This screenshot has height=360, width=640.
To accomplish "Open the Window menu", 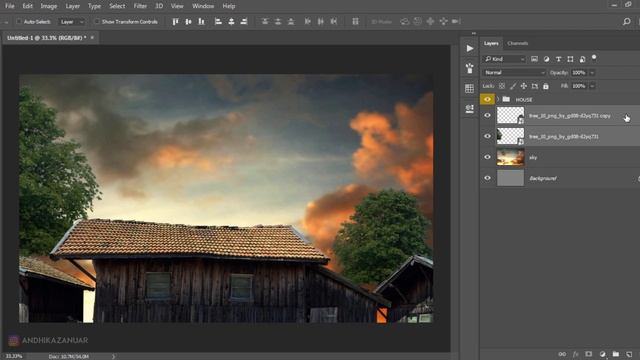I will [x=203, y=6].
